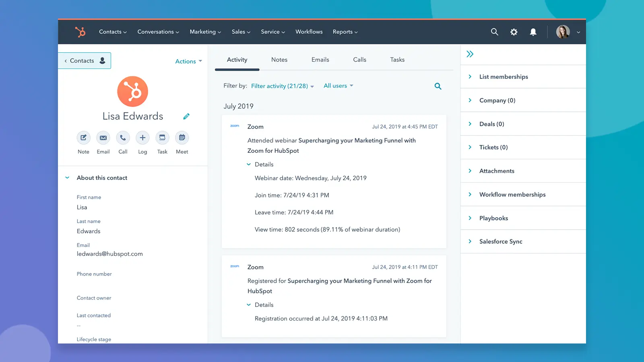
Task: Open Filter activity (21/28) dropdown
Action: [283, 86]
